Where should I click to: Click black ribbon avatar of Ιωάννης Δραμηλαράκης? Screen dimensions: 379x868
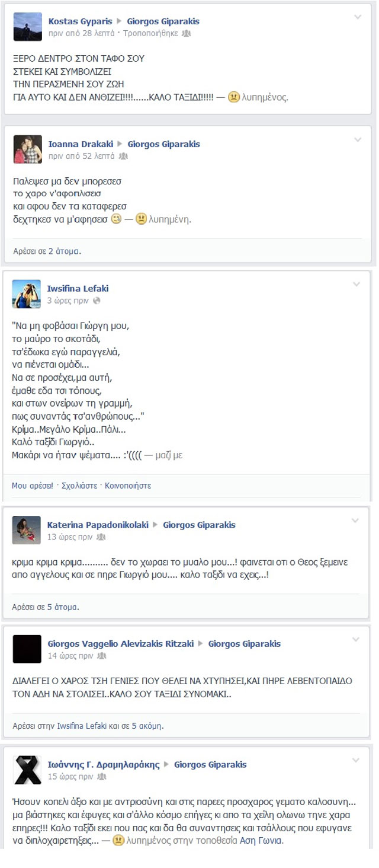tap(27, 770)
